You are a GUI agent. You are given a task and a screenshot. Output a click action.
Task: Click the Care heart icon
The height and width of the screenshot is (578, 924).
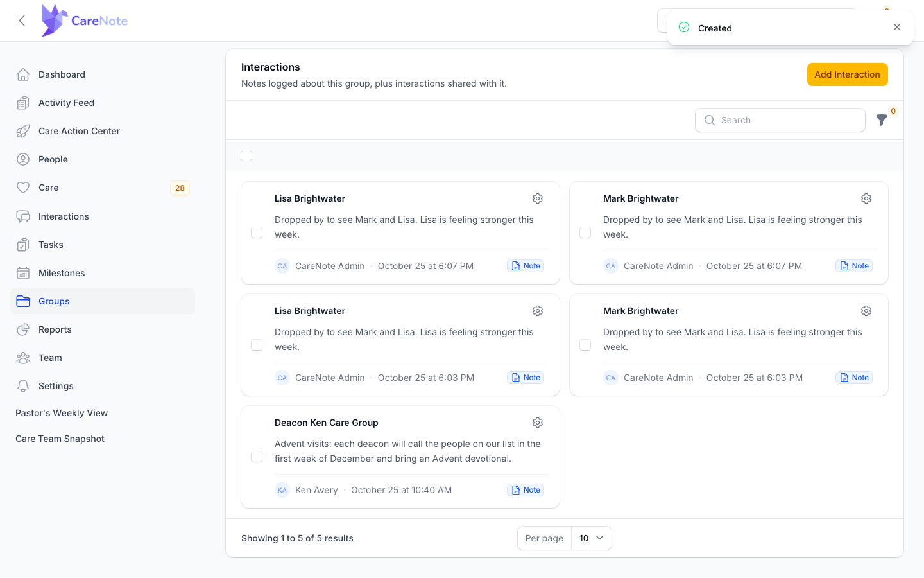tap(23, 188)
